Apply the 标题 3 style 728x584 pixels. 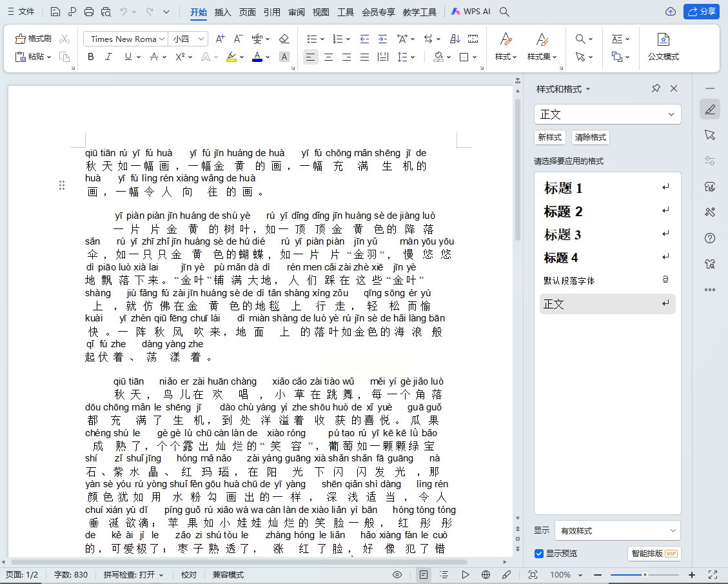[x=607, y=234]
